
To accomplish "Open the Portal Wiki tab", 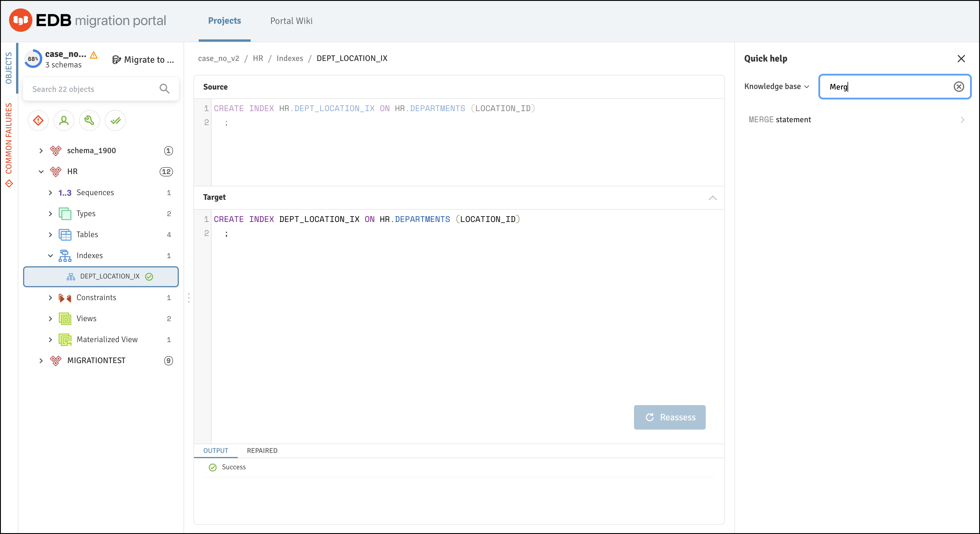I will click(x=291, y=21).
